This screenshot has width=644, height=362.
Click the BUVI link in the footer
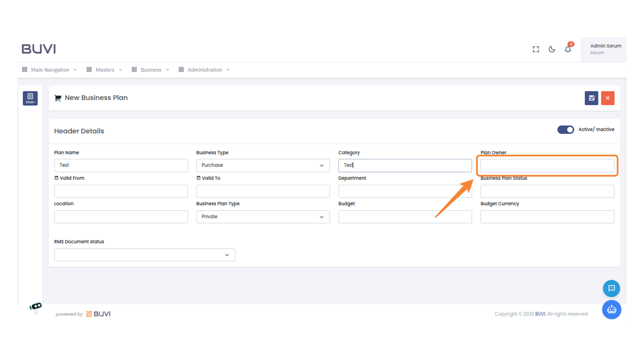540,314
